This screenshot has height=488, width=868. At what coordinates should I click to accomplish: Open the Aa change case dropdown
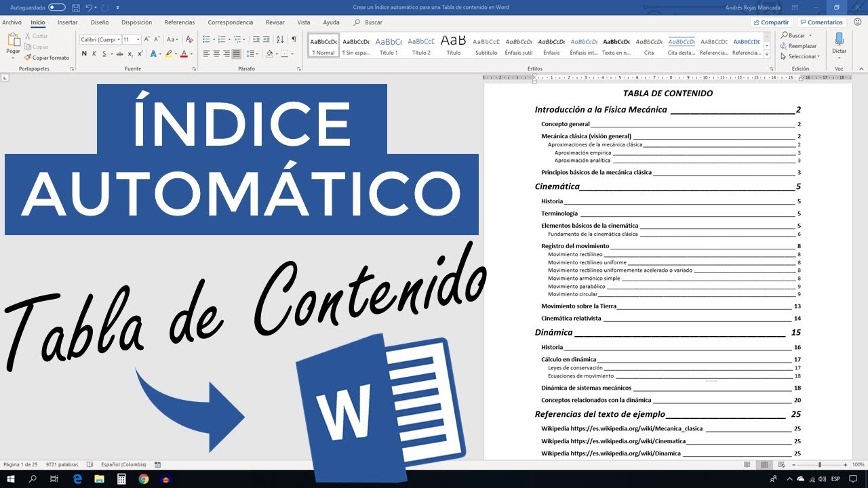pos(173,39)
